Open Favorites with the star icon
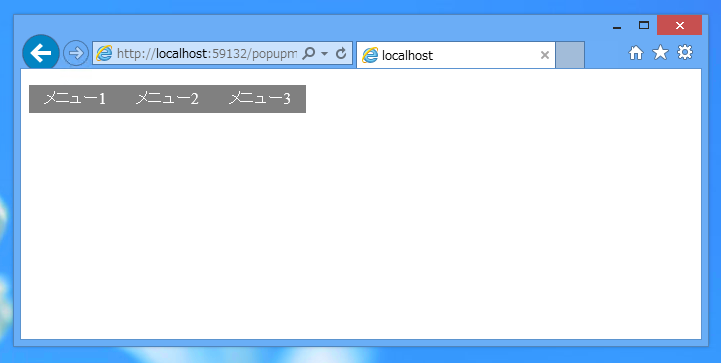 [660, 52]
